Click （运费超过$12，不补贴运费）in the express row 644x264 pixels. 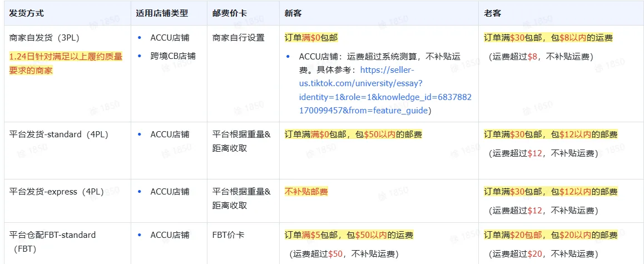coord(543,211)
